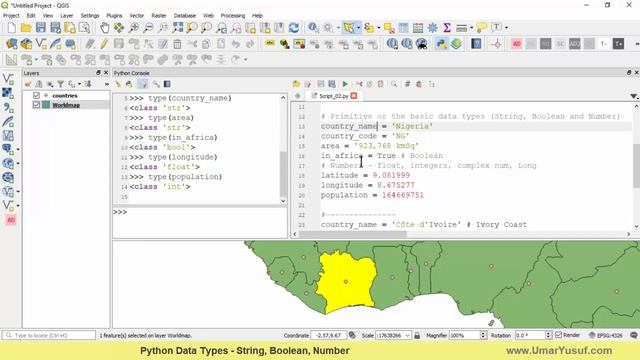640x360 pixels.
Task: Toggle the scale lock icon
Action: tap(417, 335)
